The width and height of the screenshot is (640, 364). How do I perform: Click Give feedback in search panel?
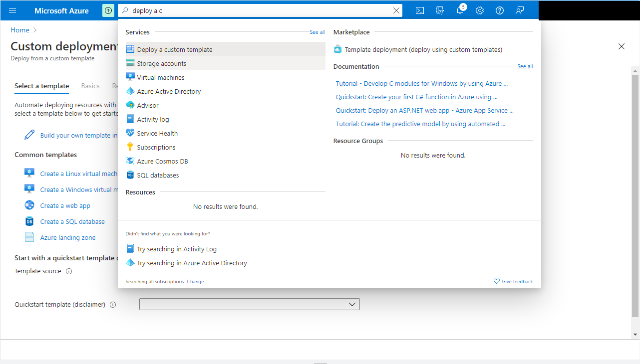[x=513, y=282]
